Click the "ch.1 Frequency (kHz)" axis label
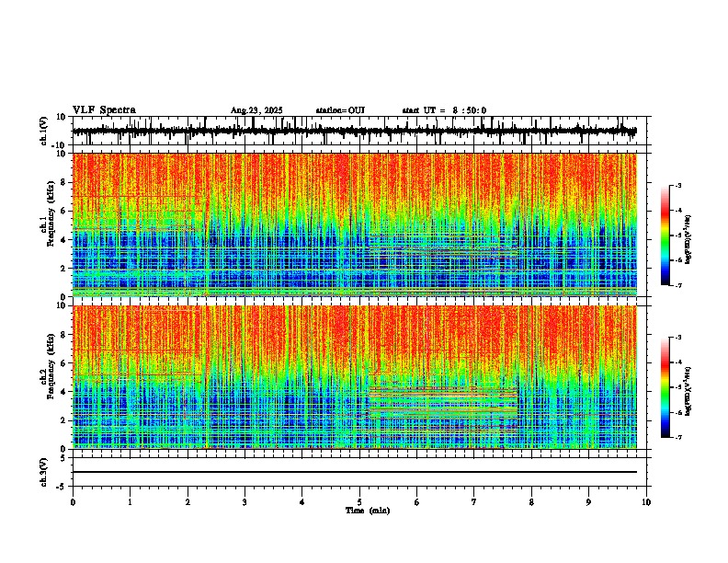The image size is (728, 563). 48,214
